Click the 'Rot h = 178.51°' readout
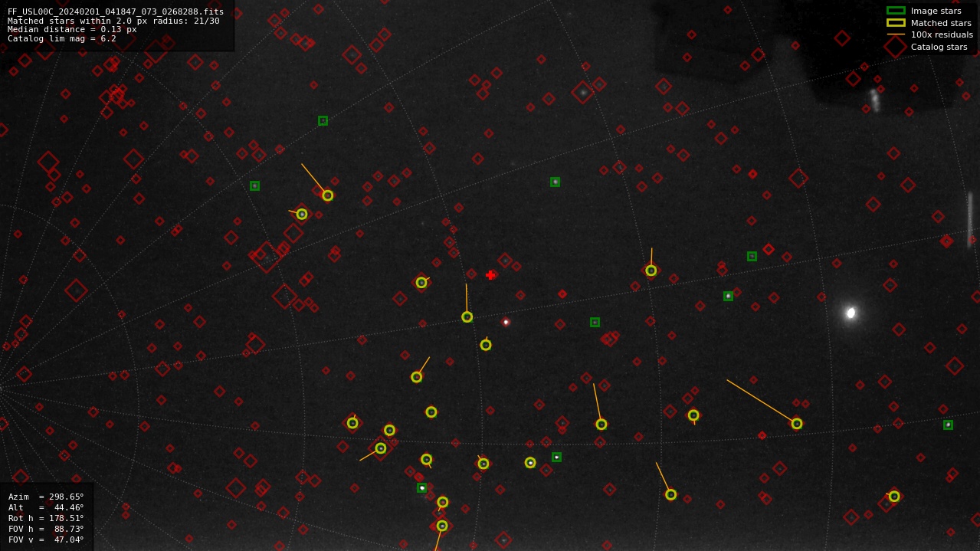Screen dimensions: 980x551 coord(46,518)
